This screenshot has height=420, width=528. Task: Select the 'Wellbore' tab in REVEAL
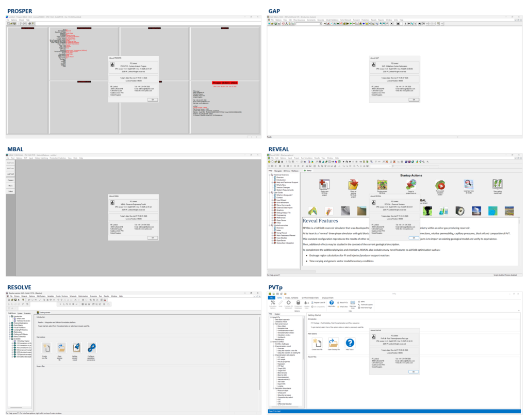(295, 171)
